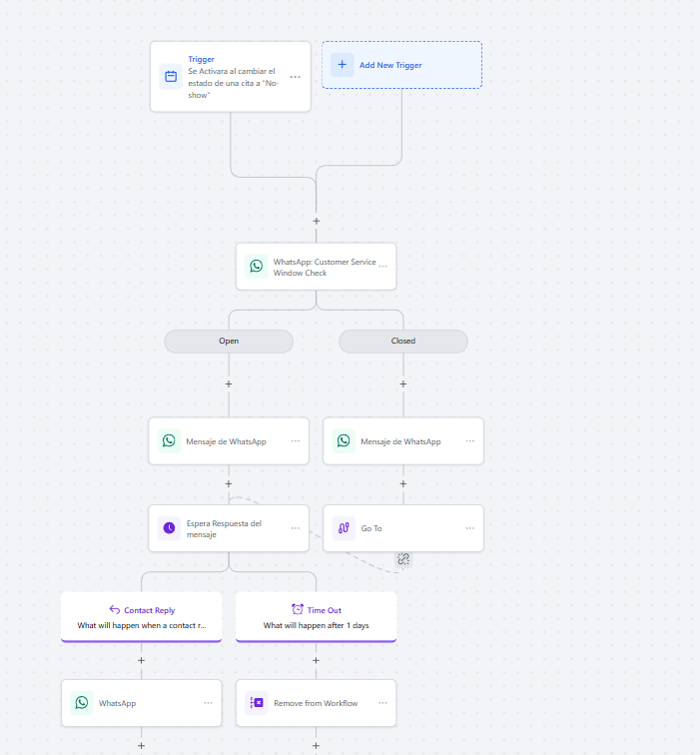The image size is (700, 755).
Task: Select the Closed branch label
Action: pyautogui.click(x=403, y=341)
